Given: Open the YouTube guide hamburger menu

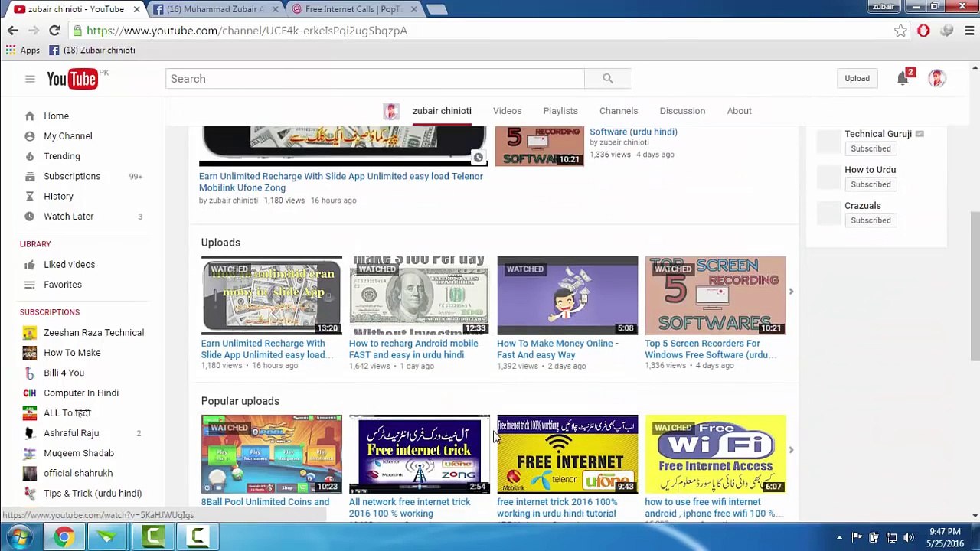Looking at the screenshot, I should coord(30,79).
